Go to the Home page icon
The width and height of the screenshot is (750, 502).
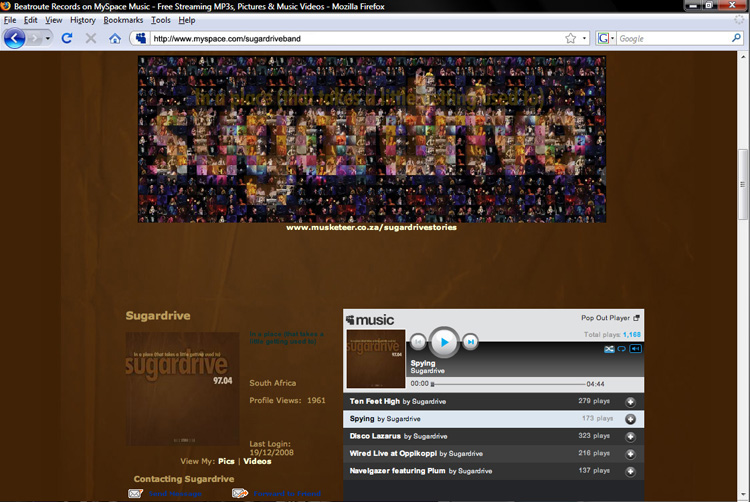point(115,38)
